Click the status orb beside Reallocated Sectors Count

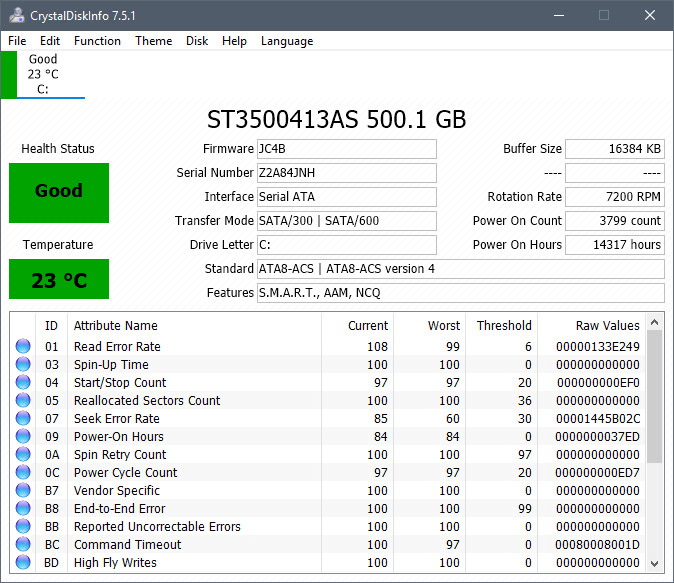coord(23,401)
